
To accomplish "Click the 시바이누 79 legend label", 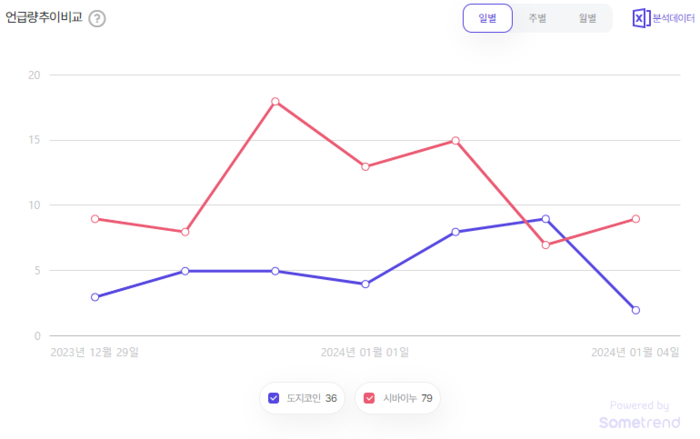I will (x=407, y=398).
